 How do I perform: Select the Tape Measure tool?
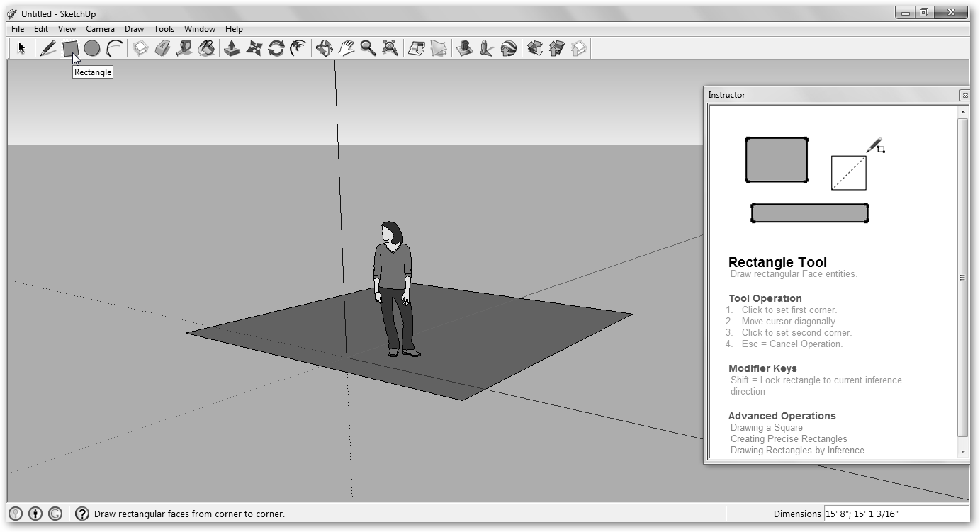click(184, 48)
